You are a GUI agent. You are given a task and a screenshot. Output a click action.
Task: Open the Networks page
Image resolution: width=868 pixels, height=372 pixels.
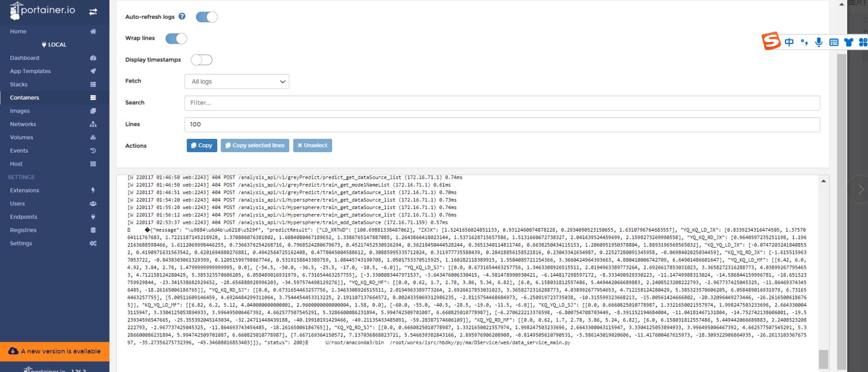click(x=23, y=124)
